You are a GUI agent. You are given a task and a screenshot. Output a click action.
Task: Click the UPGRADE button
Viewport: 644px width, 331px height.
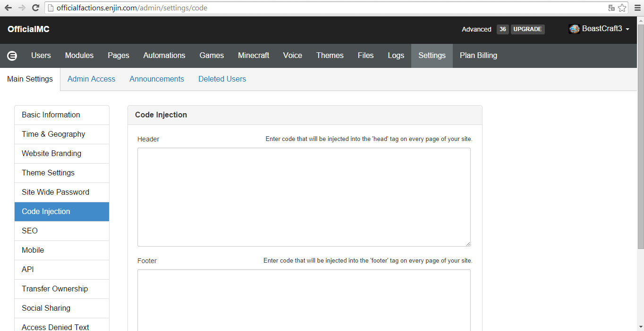point(527,29)
